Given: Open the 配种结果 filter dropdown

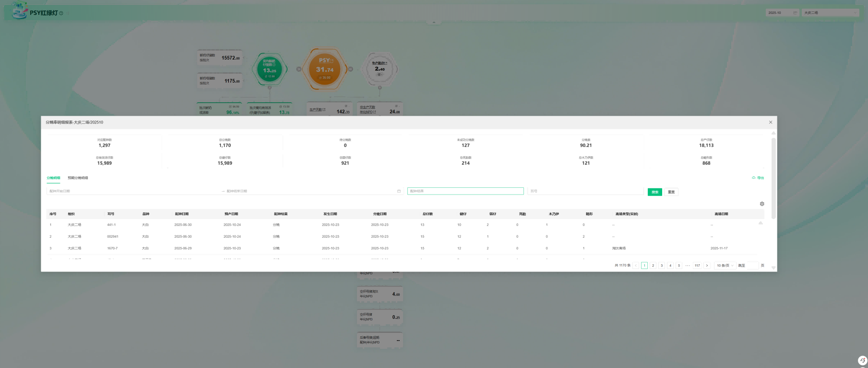Looking at the screenshot, I should tap(465, 191).
